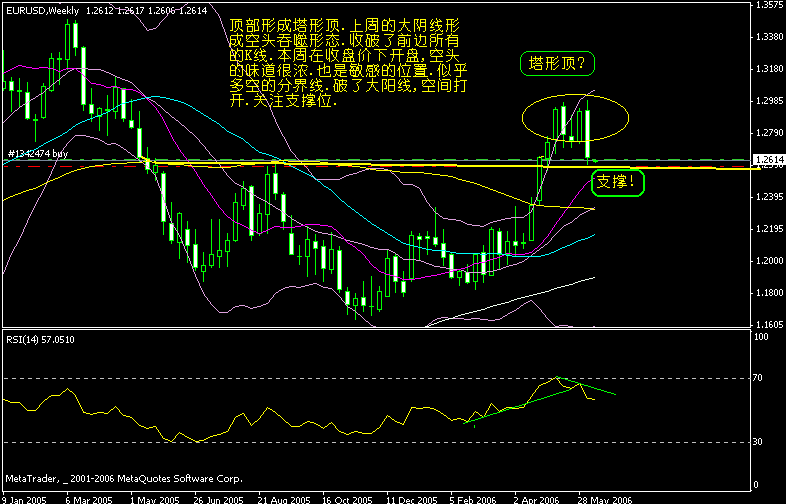Click the 21 Aug 2005 date label
786x504 pixels.
pyautogui.click(x=282, y=499)
